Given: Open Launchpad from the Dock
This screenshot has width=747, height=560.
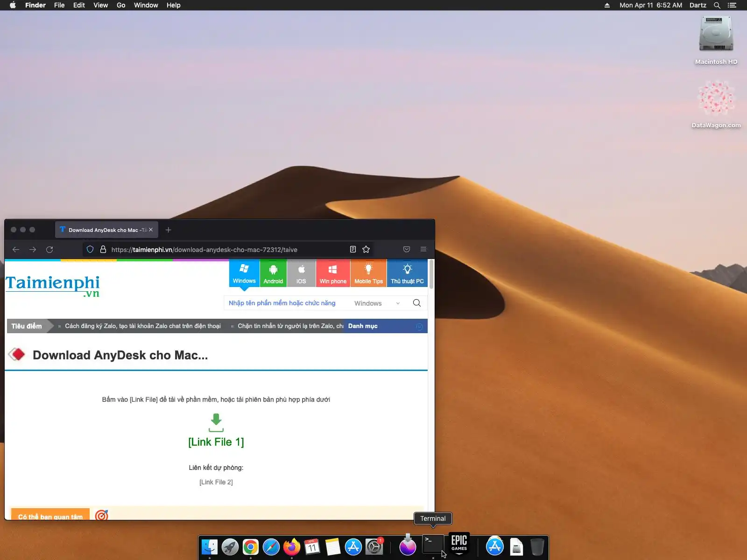Looking at the screenshot, I should tap(230, 547).
